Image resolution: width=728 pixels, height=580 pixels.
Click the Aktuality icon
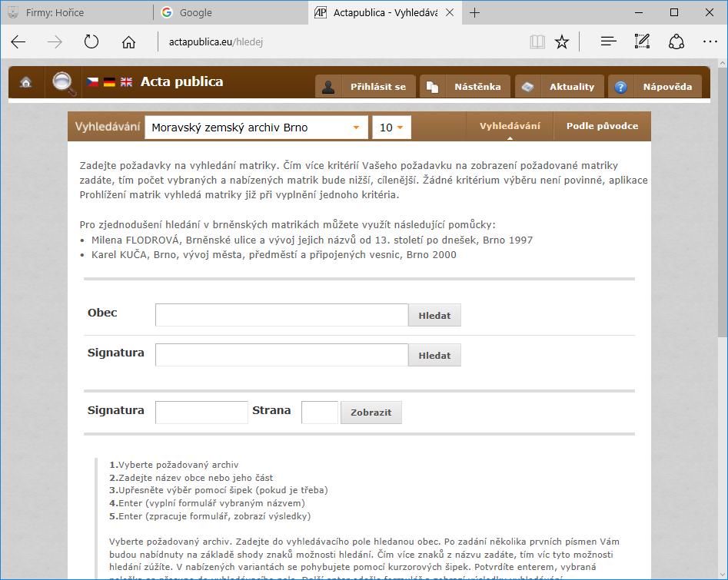tap(528, 87)
